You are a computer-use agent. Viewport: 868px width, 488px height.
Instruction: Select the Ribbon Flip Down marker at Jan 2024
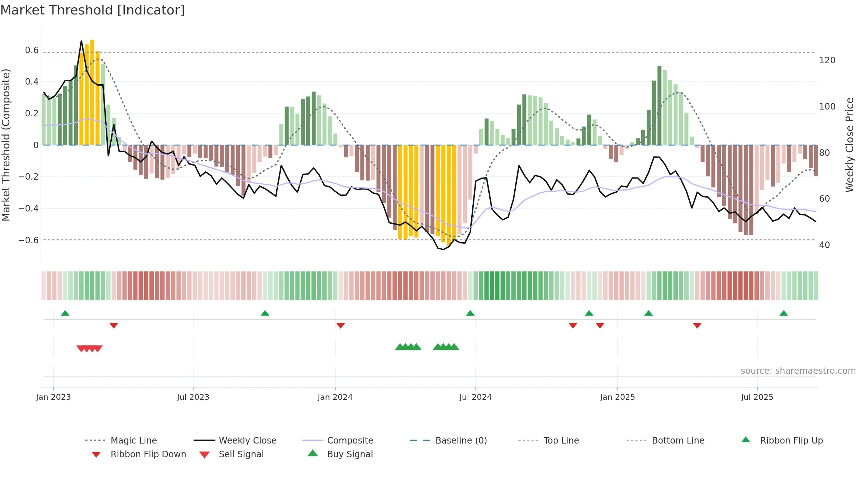coord(341,326)
